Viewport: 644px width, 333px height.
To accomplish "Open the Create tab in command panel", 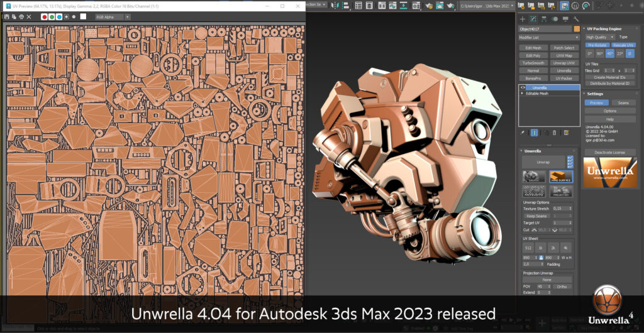I will (x=523, y=19).
